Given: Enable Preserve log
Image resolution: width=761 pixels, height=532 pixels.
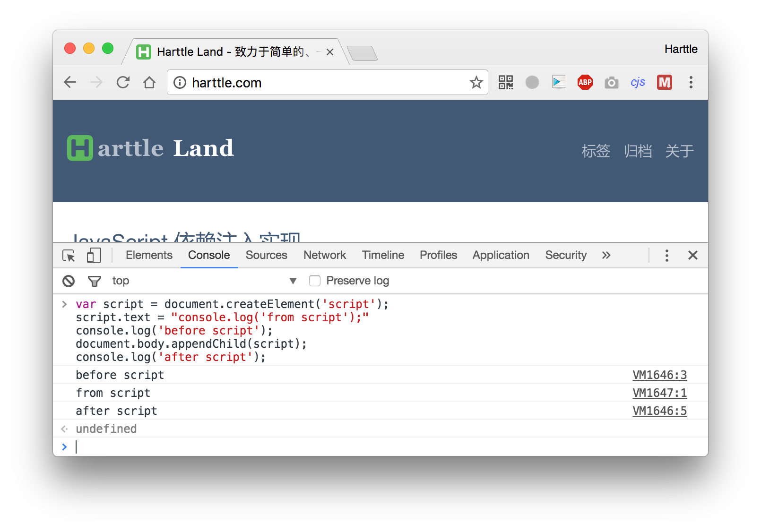Looking at the screenshot, I should click(x=315, y=280).
